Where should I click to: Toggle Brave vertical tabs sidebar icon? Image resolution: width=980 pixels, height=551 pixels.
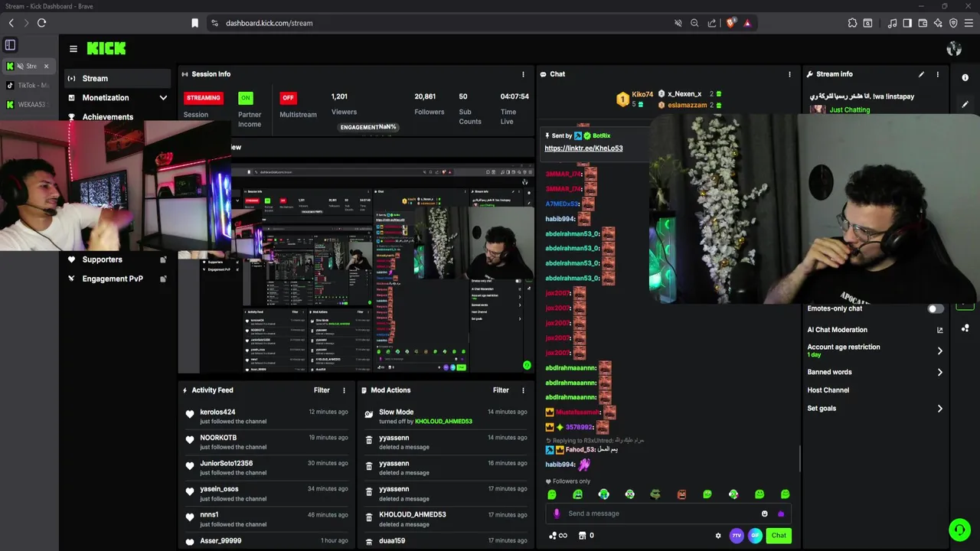(x=11, y=45)
